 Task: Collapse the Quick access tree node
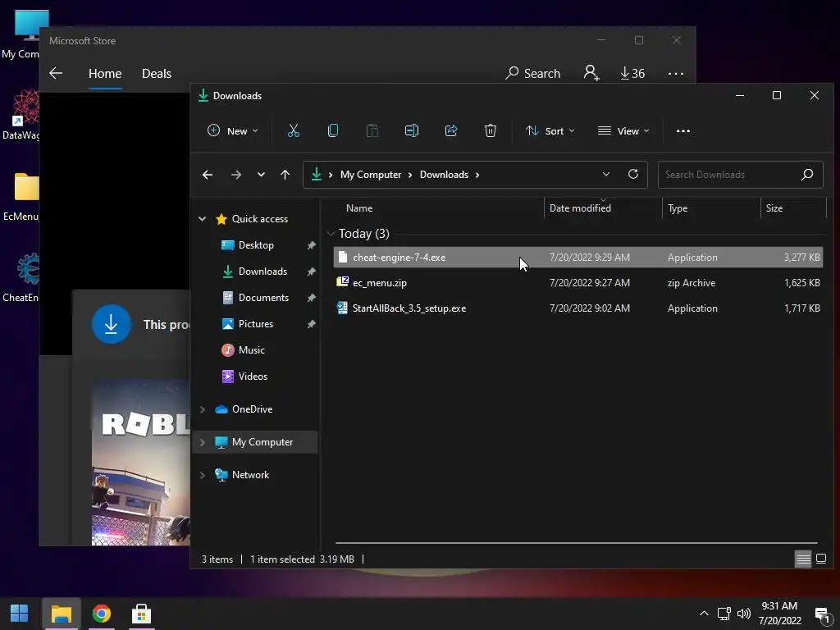[x=203, y=218]
